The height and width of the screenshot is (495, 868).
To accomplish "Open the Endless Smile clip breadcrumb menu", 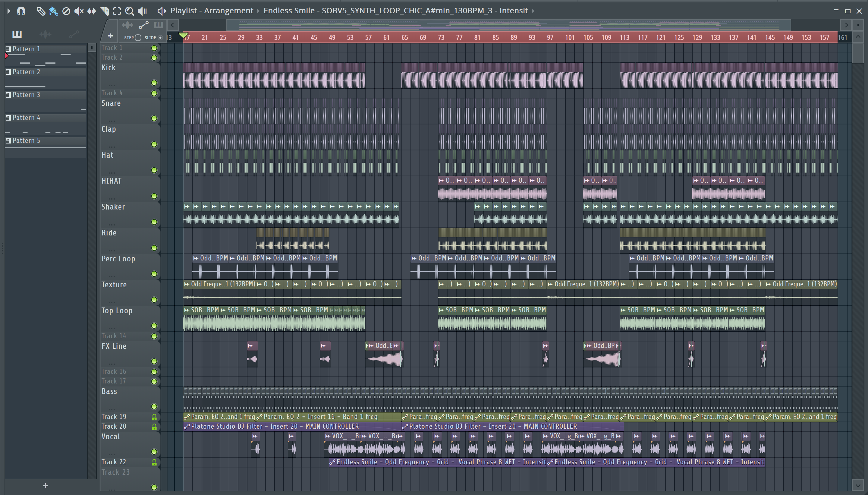I will point(396,11).
